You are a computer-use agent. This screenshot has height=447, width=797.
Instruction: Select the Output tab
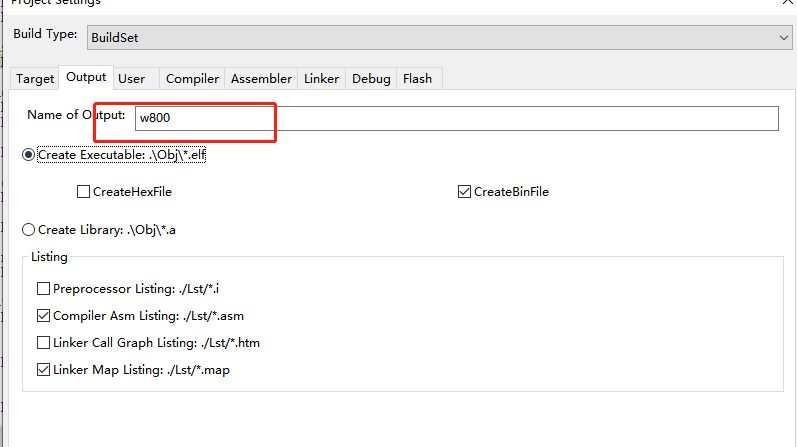(x=86, y=77)
